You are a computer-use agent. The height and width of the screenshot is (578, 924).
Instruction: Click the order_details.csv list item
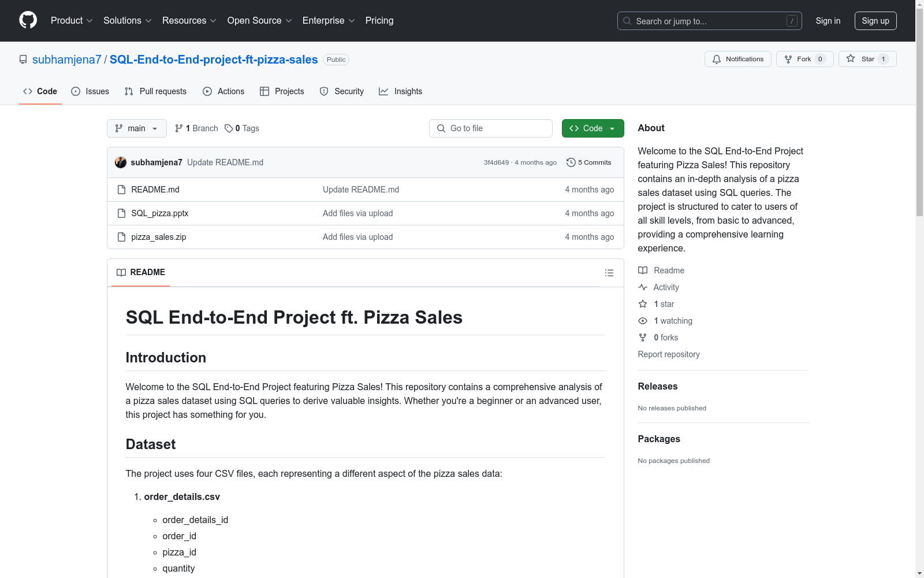pos(182,497)
